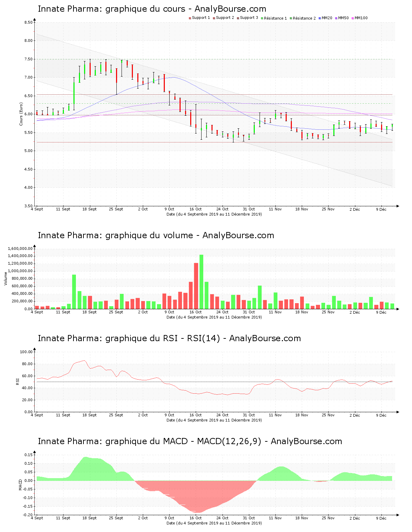The image size is (412, 532).
Task: Click the tallest green volume bar near 16 Oct
Action: (202, 282)
